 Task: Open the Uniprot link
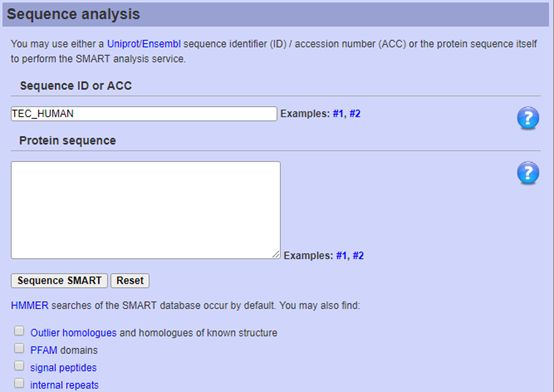[123, 44]
